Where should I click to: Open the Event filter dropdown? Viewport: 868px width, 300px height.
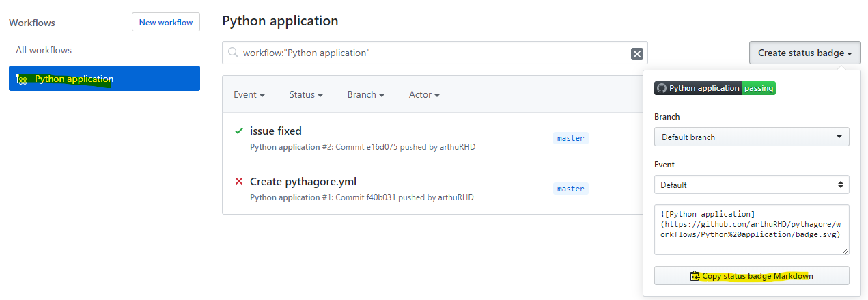(249, 95)
